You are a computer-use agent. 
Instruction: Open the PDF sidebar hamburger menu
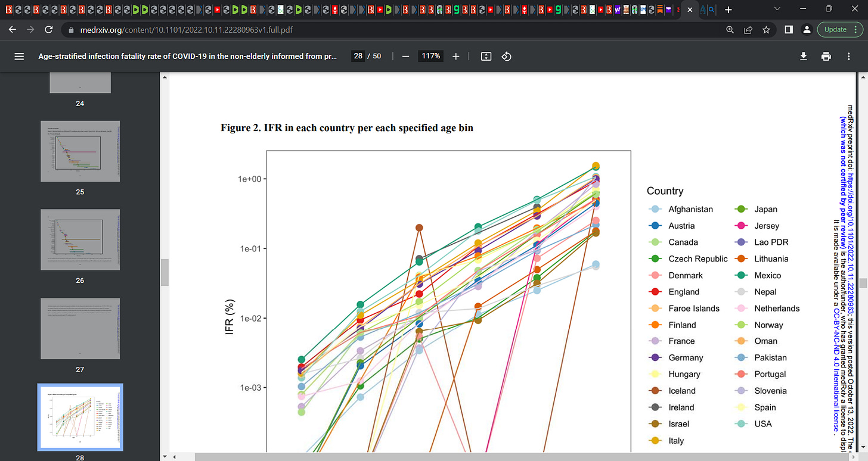pos(19,56)
